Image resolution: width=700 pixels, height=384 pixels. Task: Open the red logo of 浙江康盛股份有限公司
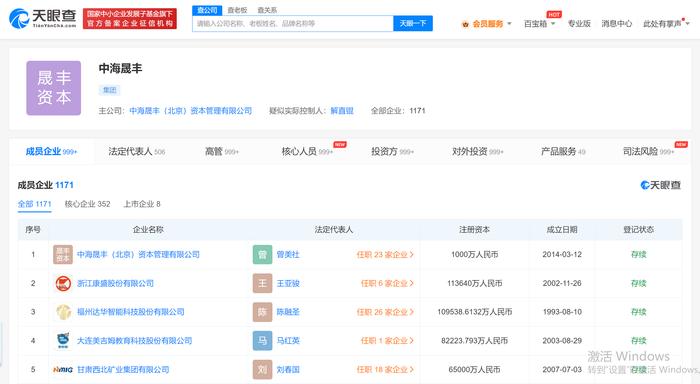(63, 283)
